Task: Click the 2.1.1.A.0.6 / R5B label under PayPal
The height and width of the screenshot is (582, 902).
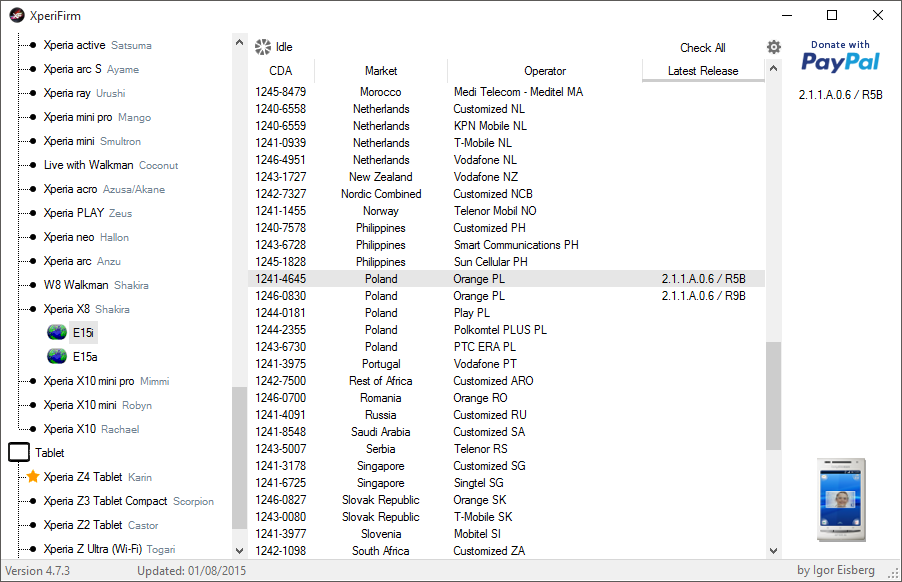Action: pyautogui.click(x=840, y=95)
